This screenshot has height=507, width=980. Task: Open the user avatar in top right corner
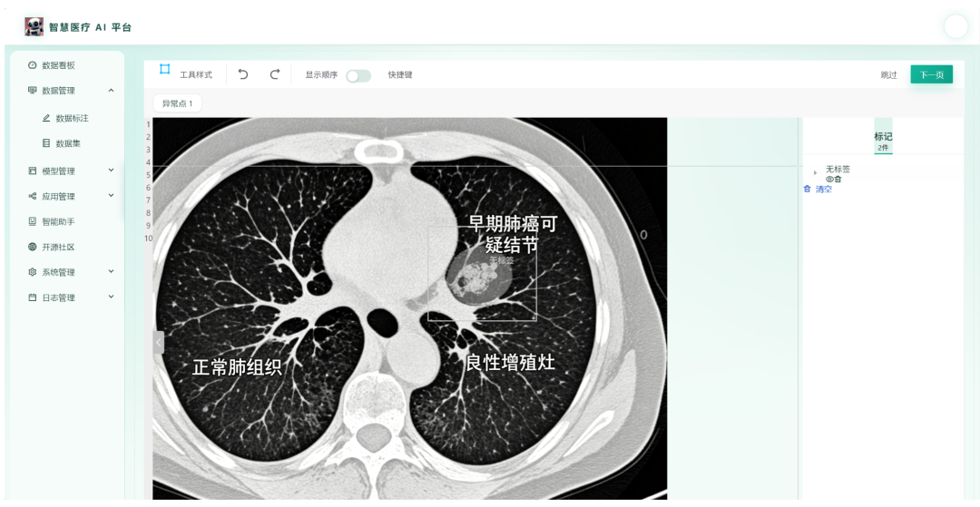[x=955, y=27]
